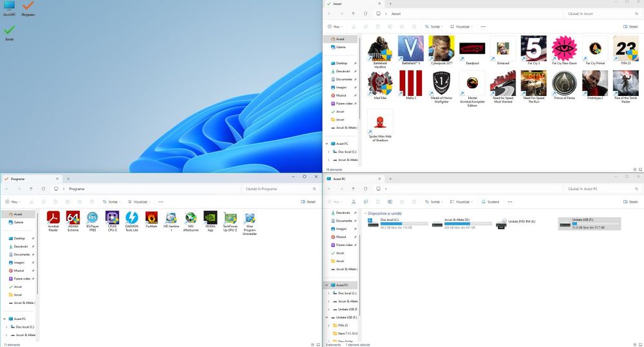Select the Cyberpunk 2077 shortcut icon
The image size is (644, 347).
[x=442, y=50]
